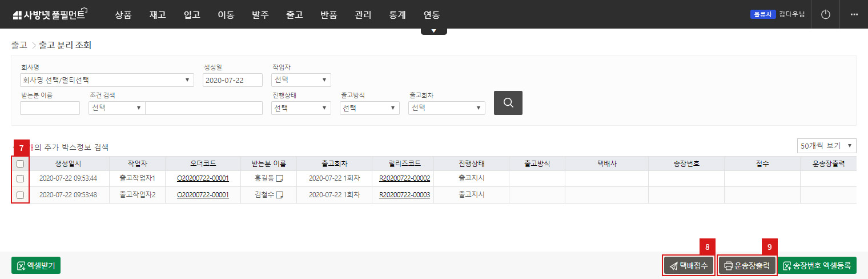Open the 출고회차 dropdown
Image resolution: width=868 pixels, height=279 pixels.
447,108
